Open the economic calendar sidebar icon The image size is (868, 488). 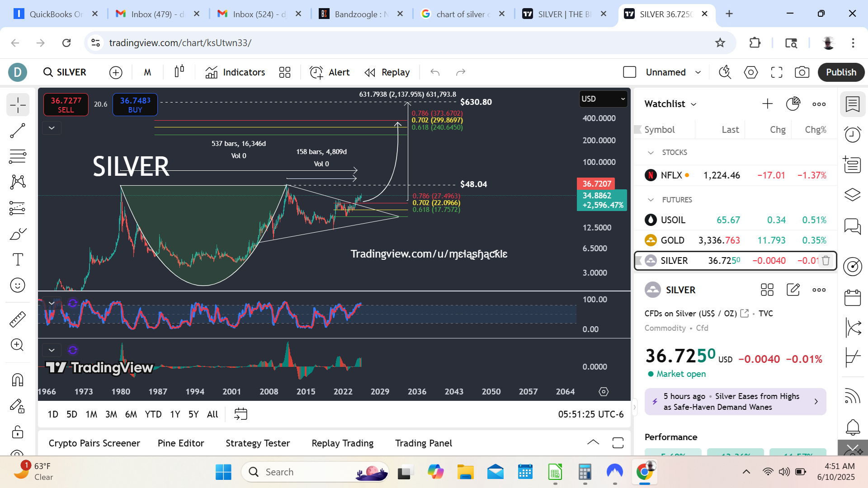853,298
